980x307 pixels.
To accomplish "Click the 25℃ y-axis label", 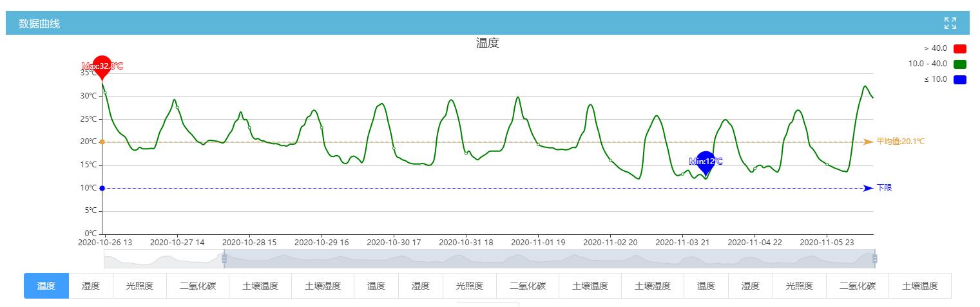I will (88, 119).
